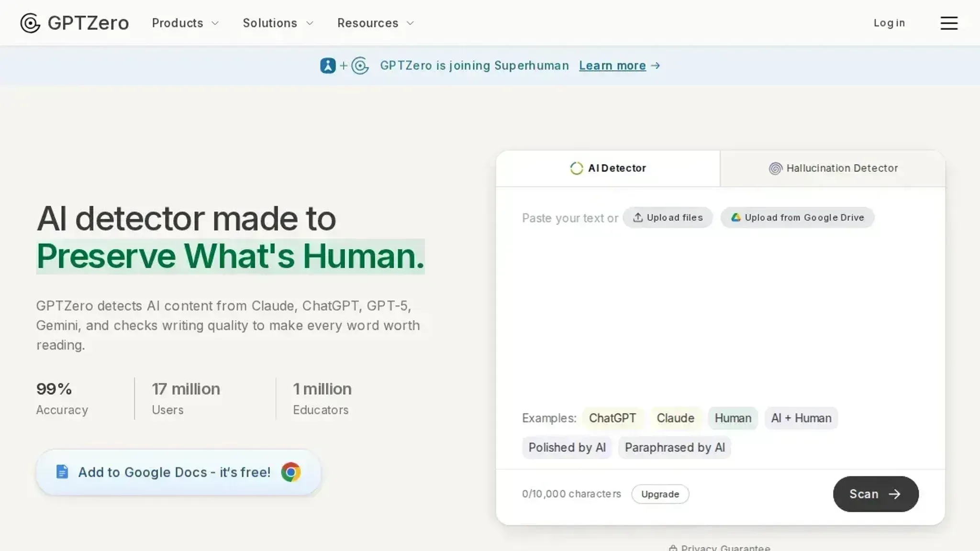
Task: Click the Google Drive triangle icon
Action: (736, 218)
